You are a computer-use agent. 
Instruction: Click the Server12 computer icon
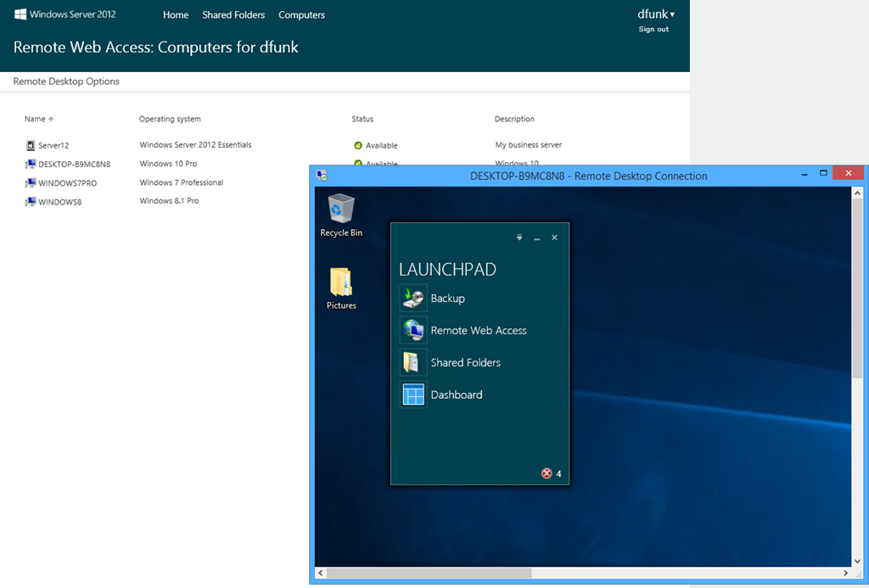pos(31,145)
